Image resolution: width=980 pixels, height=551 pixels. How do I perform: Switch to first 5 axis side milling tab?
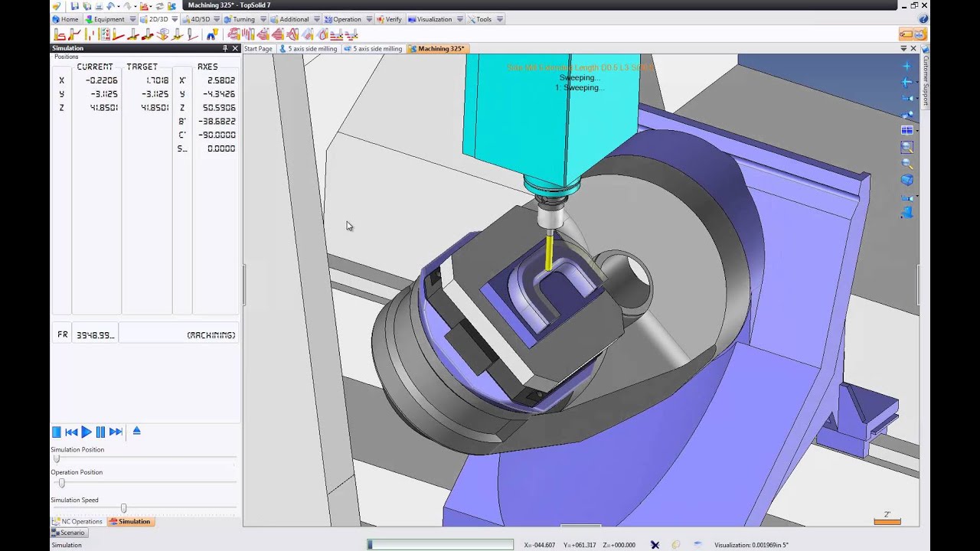coord(308,49)
